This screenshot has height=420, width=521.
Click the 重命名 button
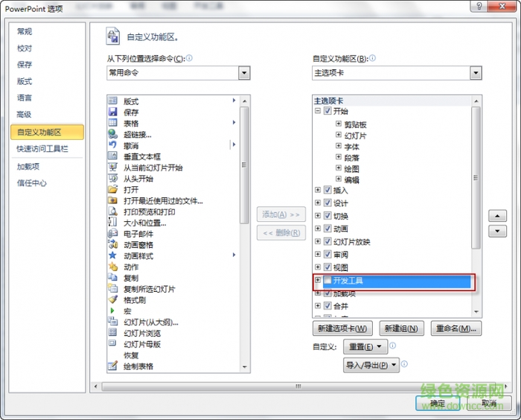click(456, 328)
